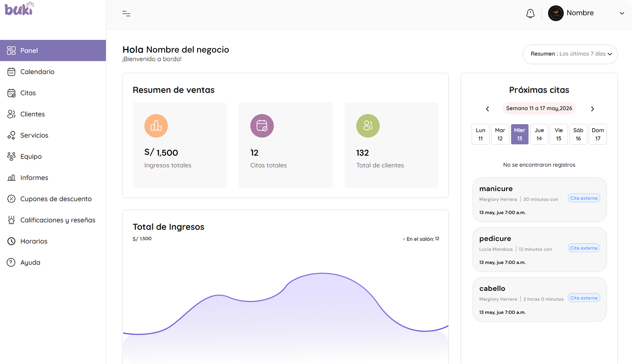Click the 12 Citas totales value
Viewport: 632px width, 364px height.
coord(254,153)
